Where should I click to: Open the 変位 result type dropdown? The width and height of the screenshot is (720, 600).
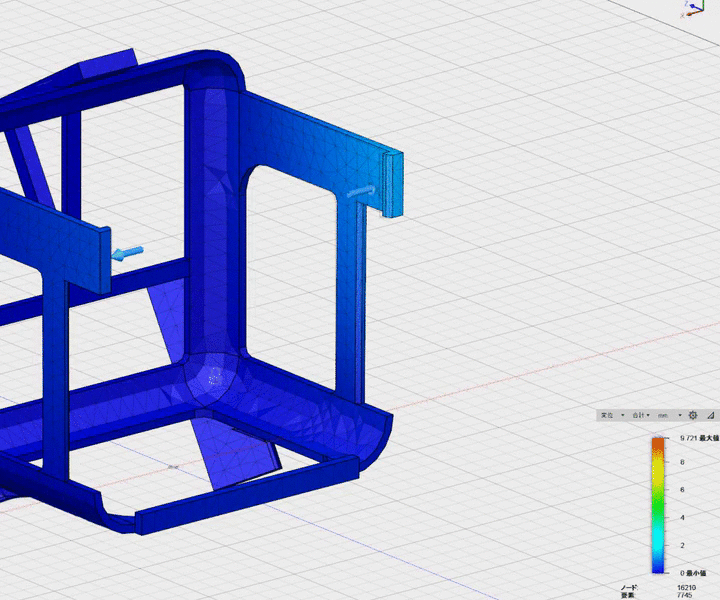(613, 415)
